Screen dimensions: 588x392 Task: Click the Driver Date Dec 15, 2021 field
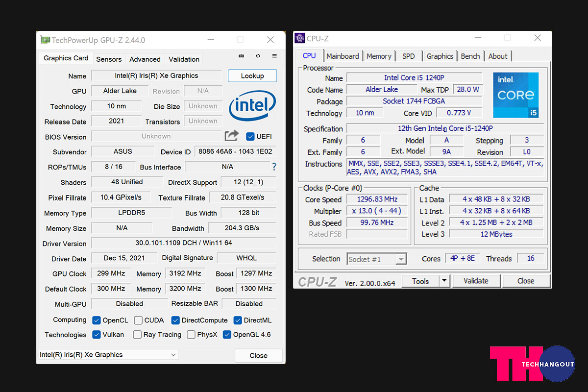124,258
